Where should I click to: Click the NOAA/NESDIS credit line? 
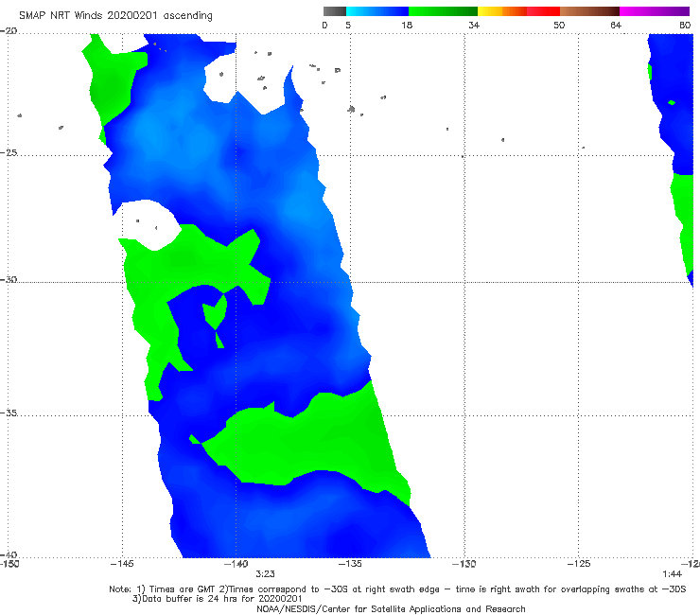tap(391, 609)
